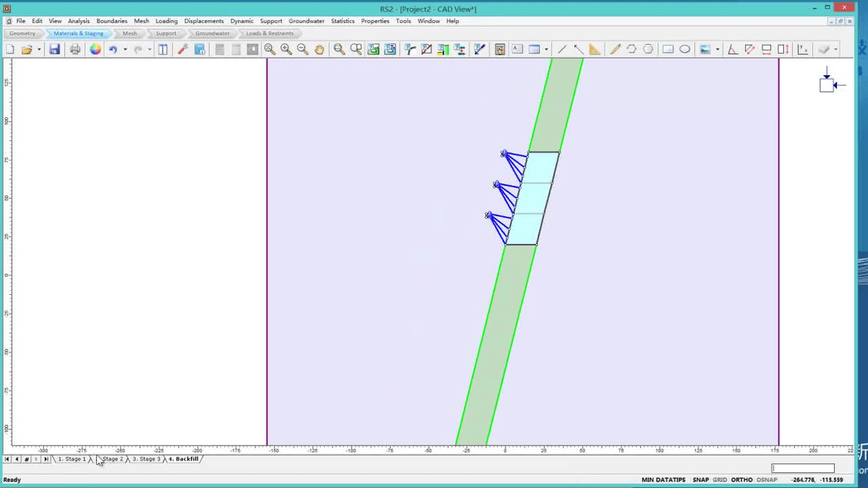
Task: Go to the Mesh workflow tab
Action: (129, 33)
